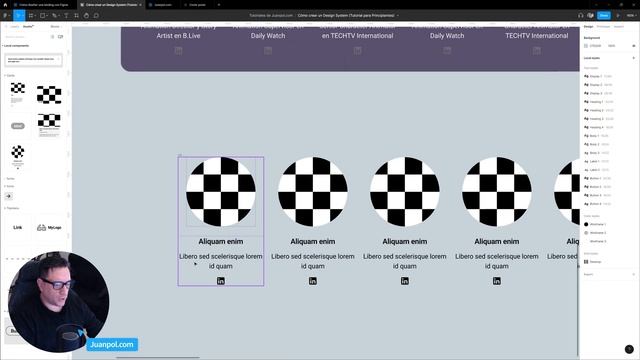
Task: Select the arrow icon component in assets
Action: pos(9,196)
